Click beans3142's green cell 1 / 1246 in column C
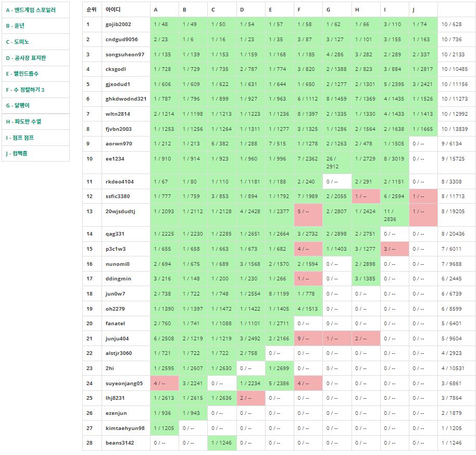 (x=222, y=443)
